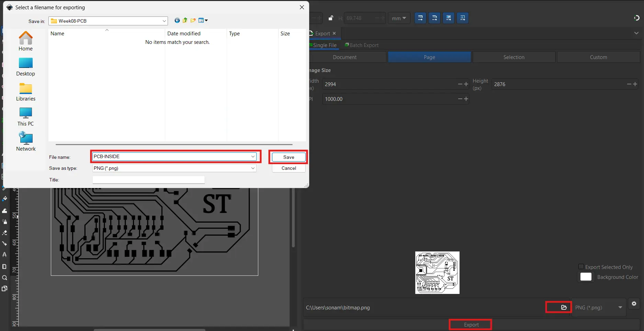Open the white Background Color swatch

[586, 277]
